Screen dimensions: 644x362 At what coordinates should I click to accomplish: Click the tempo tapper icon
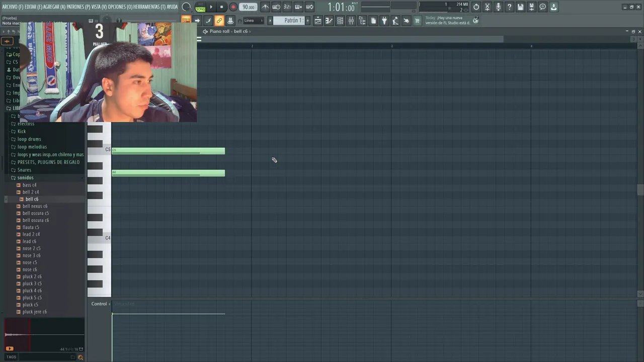pos(395,21)
